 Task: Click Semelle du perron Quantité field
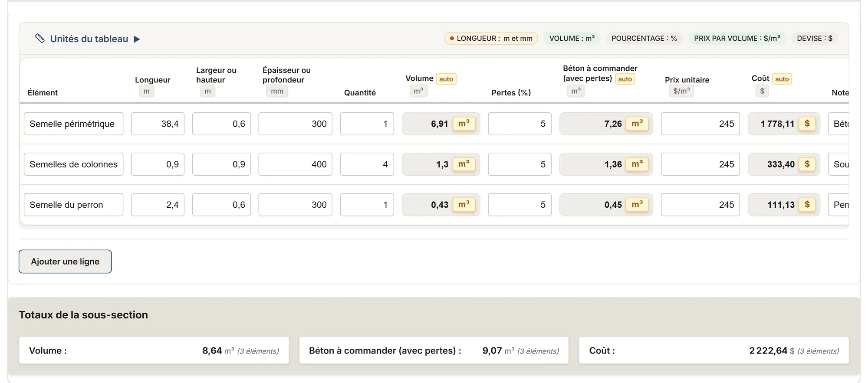pyautogui.click(x=367, y=204)
